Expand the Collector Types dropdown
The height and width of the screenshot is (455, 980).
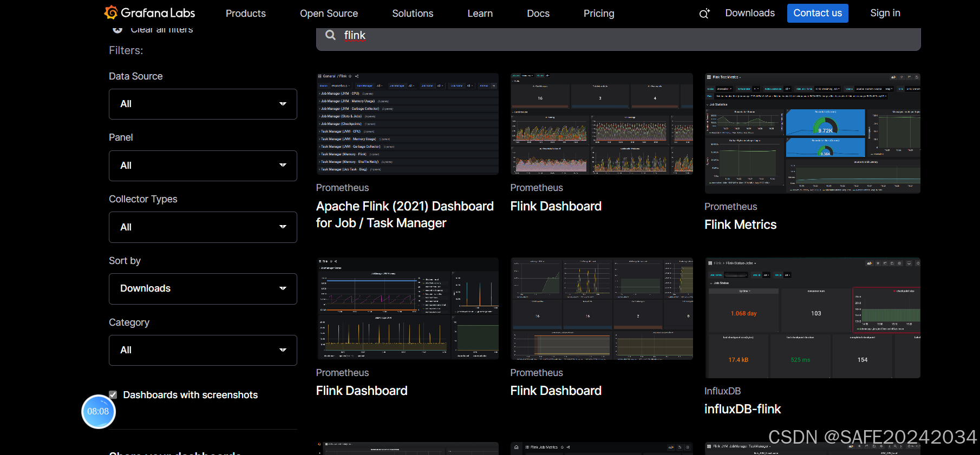(203, 227)
